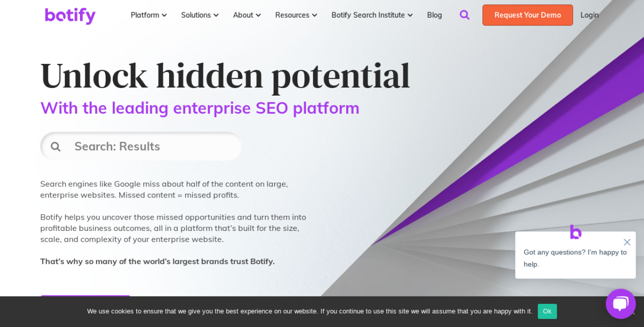Viewport: 644px width, 327px height.
Task: Expand the Platform dropdown
Action: tap(148, 15)
